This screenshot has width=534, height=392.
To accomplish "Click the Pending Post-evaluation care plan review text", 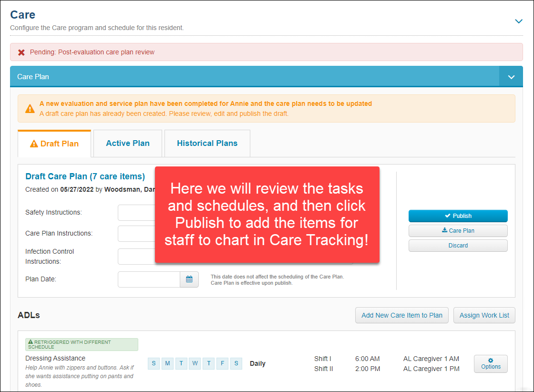I will pos(92,52).
